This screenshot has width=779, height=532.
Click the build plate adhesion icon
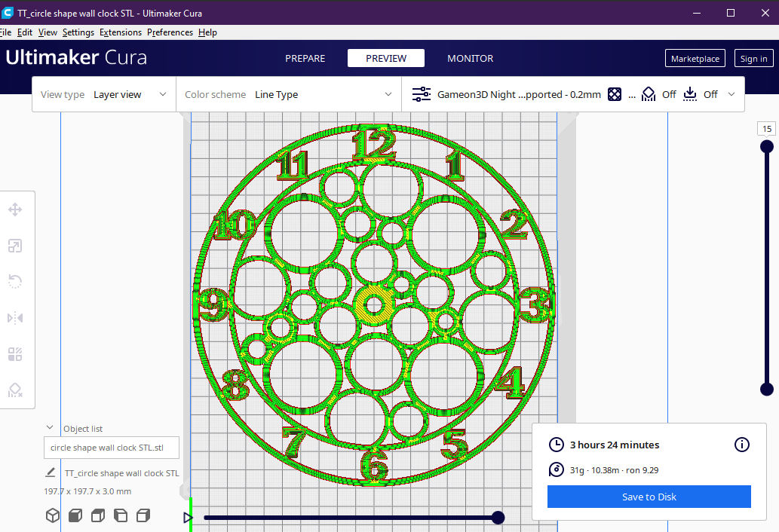point(689,94)
